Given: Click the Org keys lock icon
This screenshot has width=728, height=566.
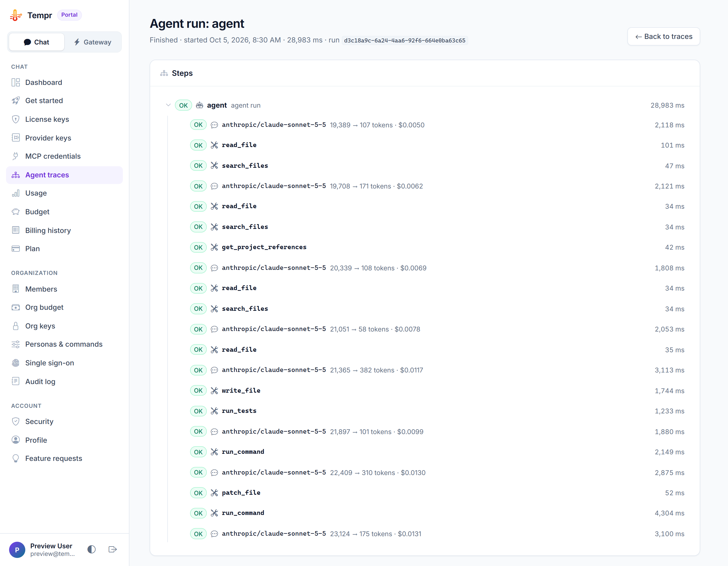Looking at the screenshot, I should pyautogui.click(x=16, y=326).
